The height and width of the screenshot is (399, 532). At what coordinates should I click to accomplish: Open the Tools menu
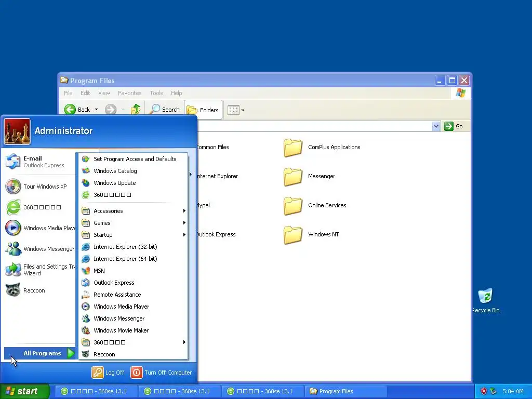(x=156, y=93)
